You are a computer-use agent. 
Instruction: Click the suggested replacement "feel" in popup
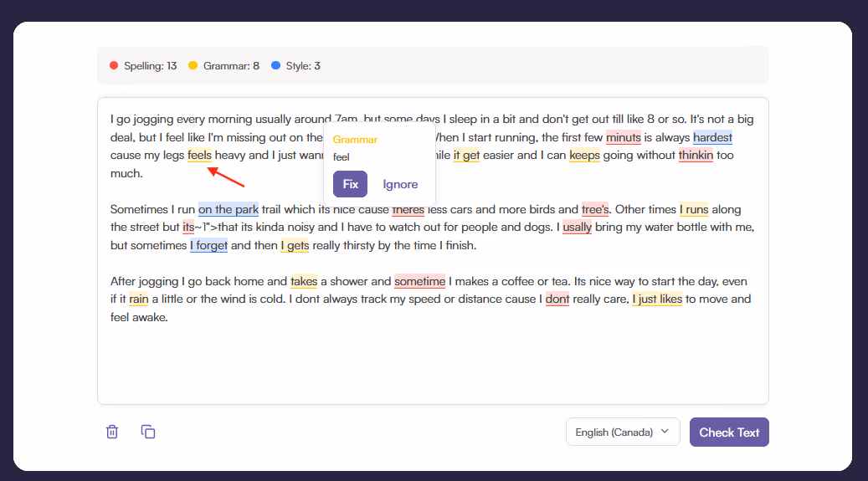point(341,157)
